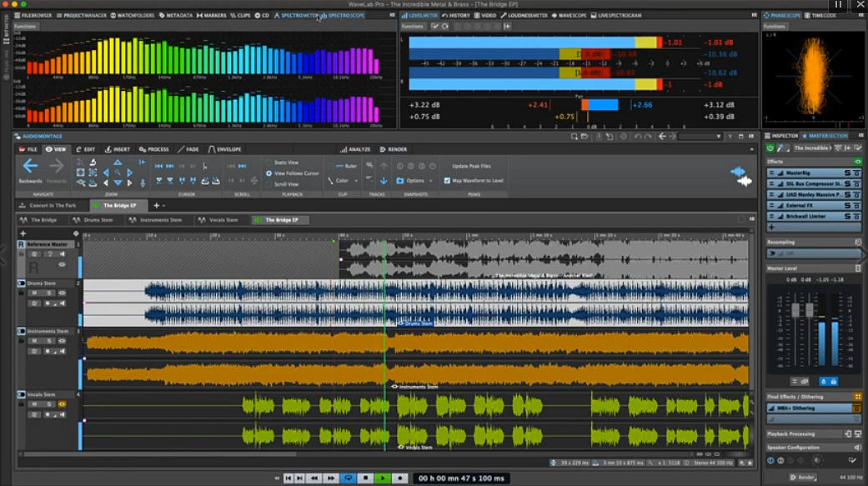Image resolution: width=868 pixels, height=486 pixels.
Task: Open the clip Color dropdown
Action: pos(343,180)
